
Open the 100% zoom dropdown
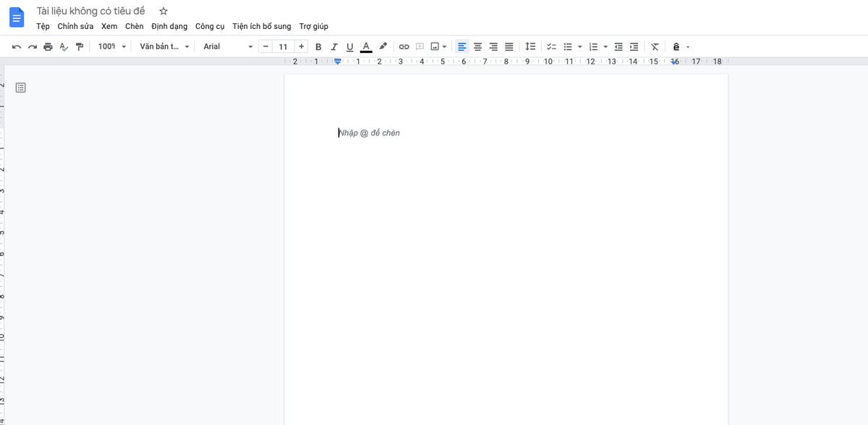click(x=112, y=46)
